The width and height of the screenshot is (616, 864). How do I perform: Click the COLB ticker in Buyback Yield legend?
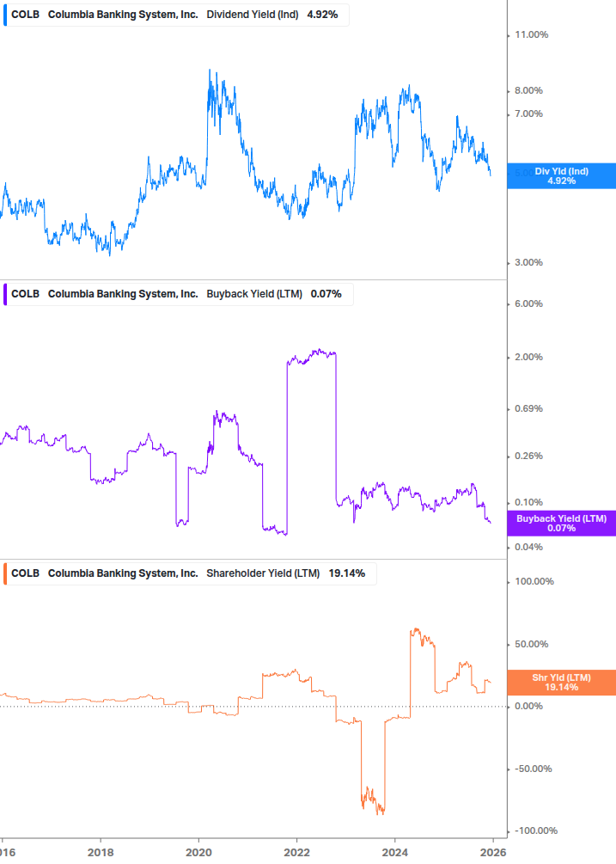click(25, 294)
